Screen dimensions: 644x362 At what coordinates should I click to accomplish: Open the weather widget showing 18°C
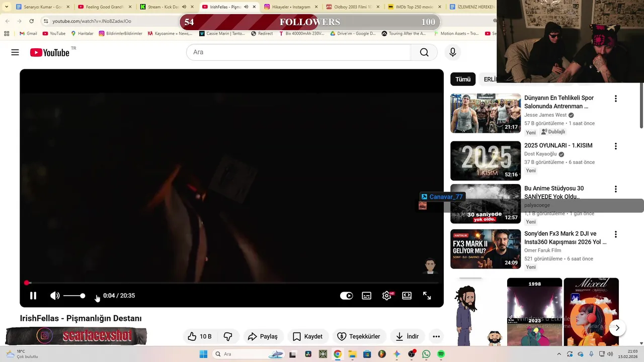point(22,354)
